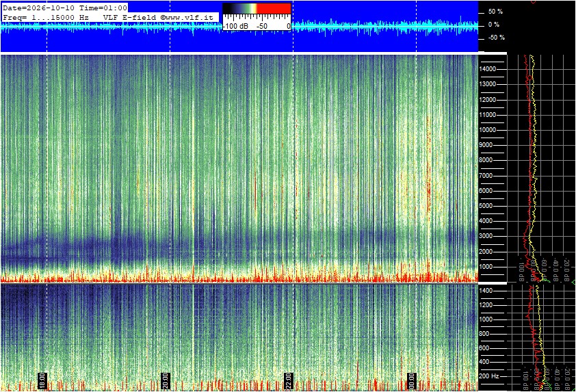Viewport: 576px width, 392px height.
Task: Click the 5000 frequency axis label
Action: [x=486, y=206]
